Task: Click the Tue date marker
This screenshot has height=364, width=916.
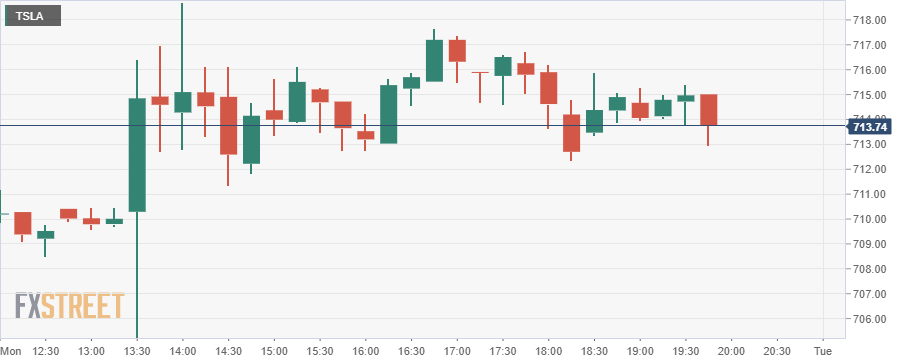Action: click(823, 351)
